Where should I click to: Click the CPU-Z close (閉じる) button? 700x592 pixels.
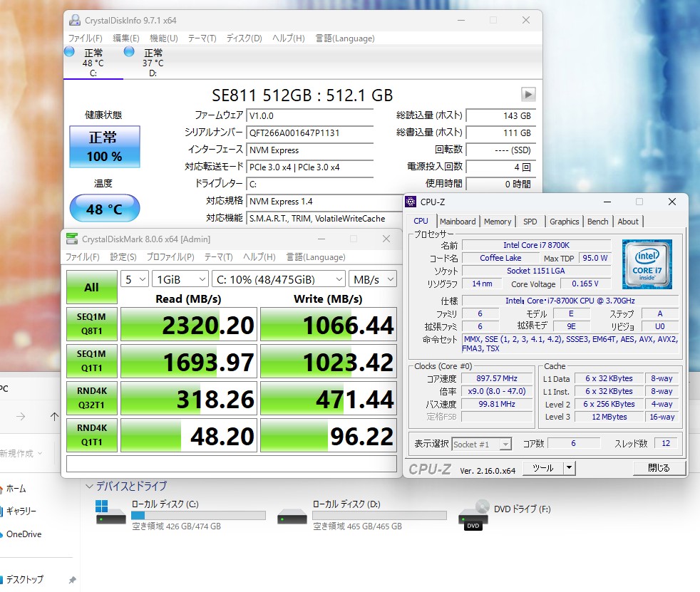point(659,468)
